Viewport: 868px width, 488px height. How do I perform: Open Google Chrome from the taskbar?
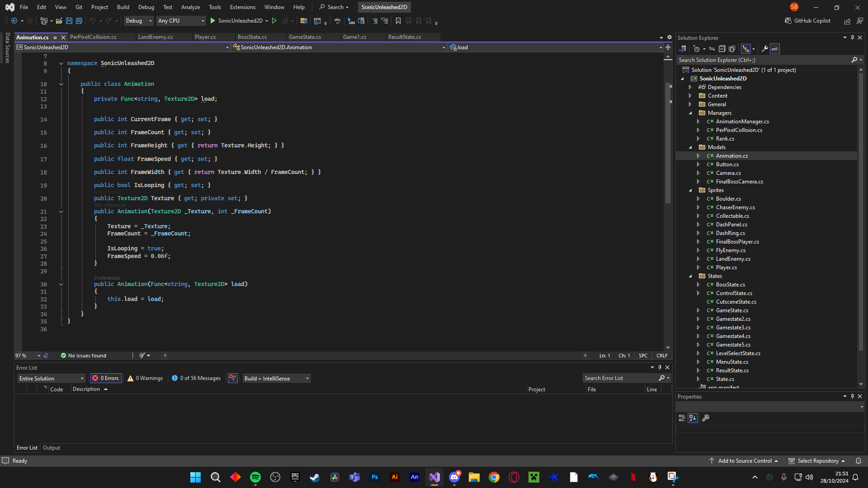pyautogui.click(x=494, y=477)
